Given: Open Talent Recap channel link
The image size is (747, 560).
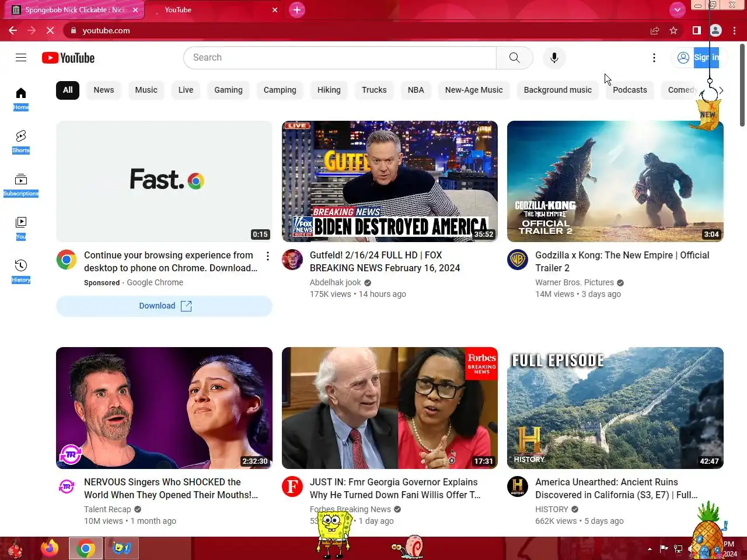Looking at the screenshot, I should pyautogui.click(x=107, y=509).
